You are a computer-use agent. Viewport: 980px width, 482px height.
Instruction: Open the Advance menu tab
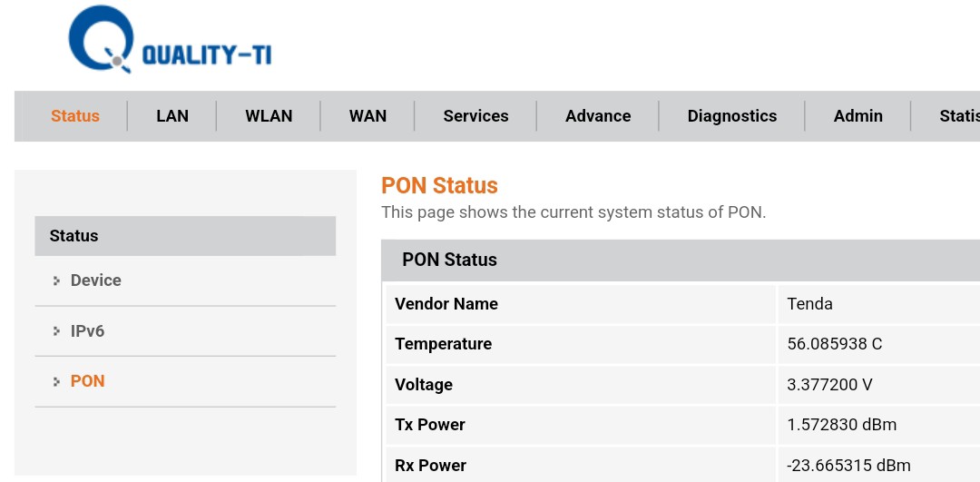tap(598, 116)
